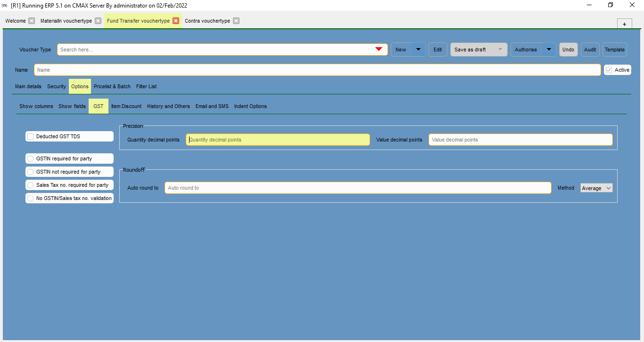Add a new tab with plus button
This screenshot has height=342, width=644.
pyautogui.click(x=624, y=24)
